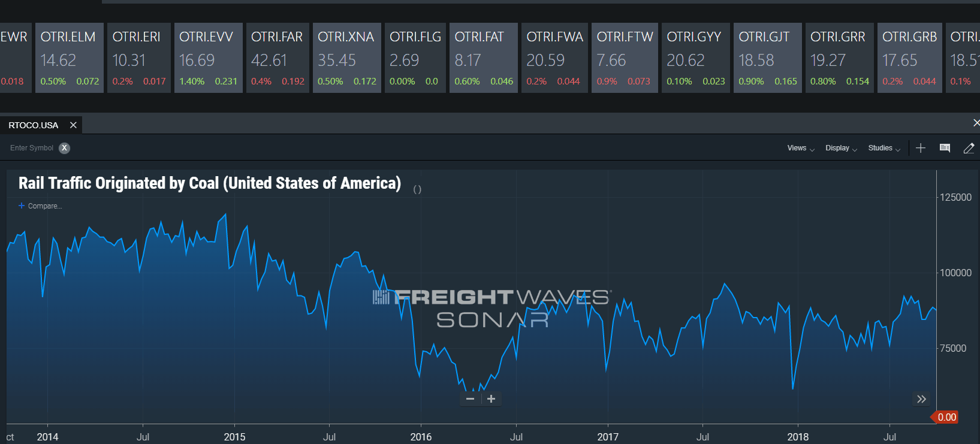Zoom out chart with minus button
Viewport: 980px width, 444px height.
tap(470, 399)
